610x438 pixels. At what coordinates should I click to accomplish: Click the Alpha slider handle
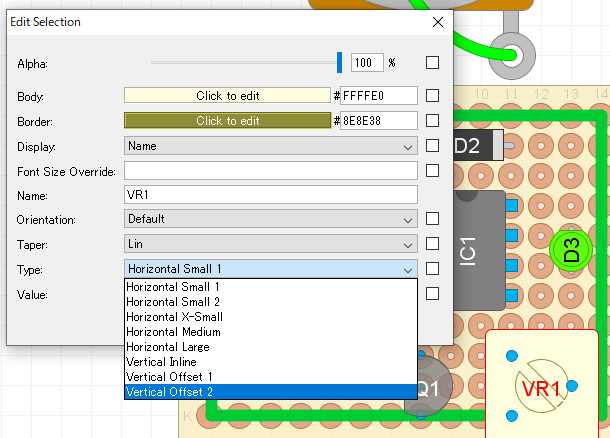coord(339,62)
